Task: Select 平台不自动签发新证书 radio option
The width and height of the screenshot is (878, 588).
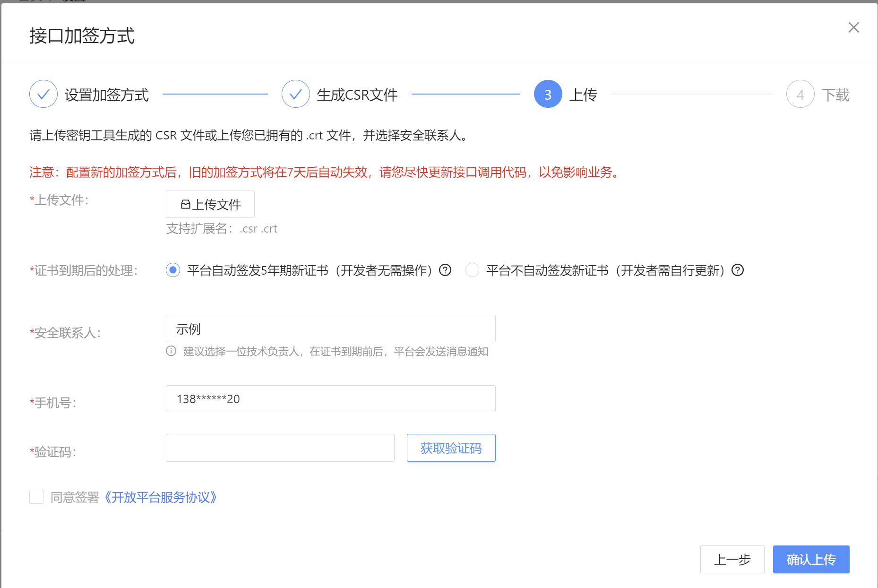Action: [x=472, y=270]
